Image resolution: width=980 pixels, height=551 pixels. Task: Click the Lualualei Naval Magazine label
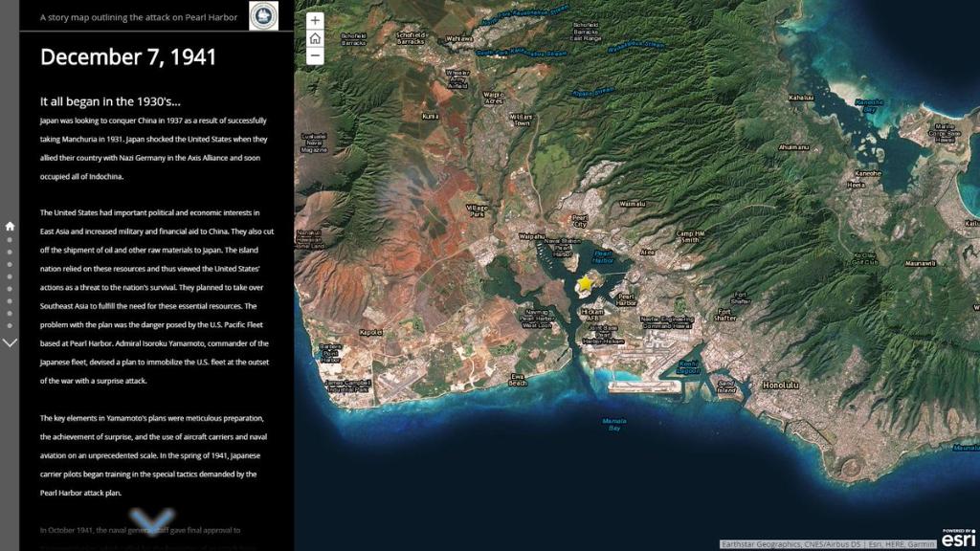(314, 143)
